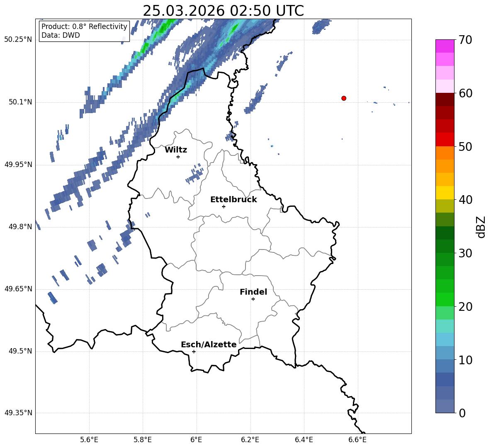Click the 50.1°N latitude label
Screen dimensions: 491x448
coord(20,102)
